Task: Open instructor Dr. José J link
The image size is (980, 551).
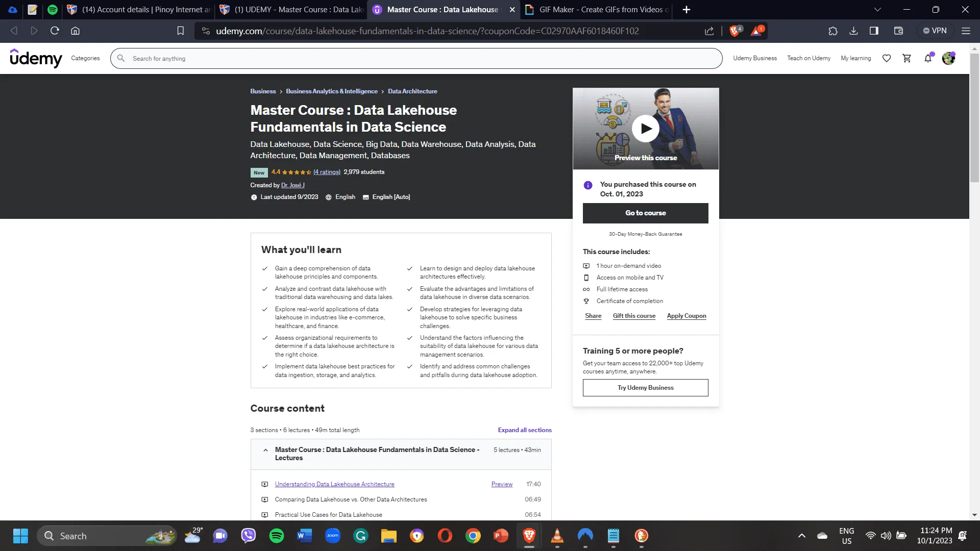Action: click(293, 185)
